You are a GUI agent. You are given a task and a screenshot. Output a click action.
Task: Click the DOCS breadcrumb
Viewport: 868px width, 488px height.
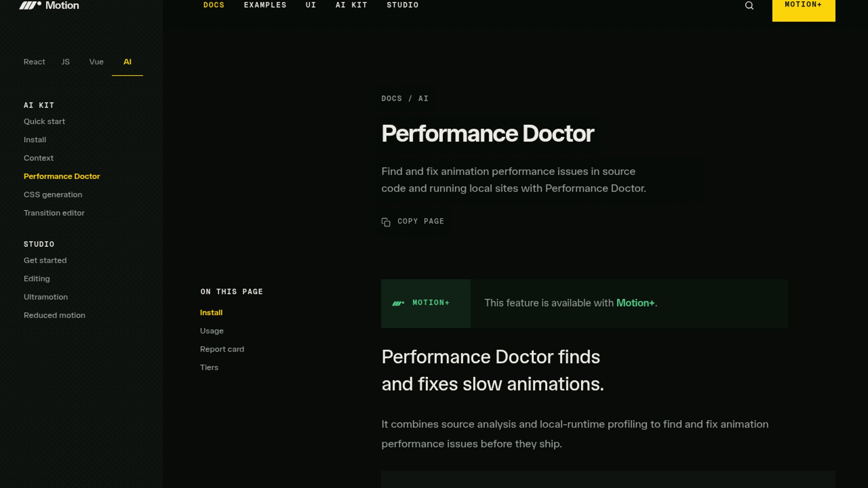392,99
